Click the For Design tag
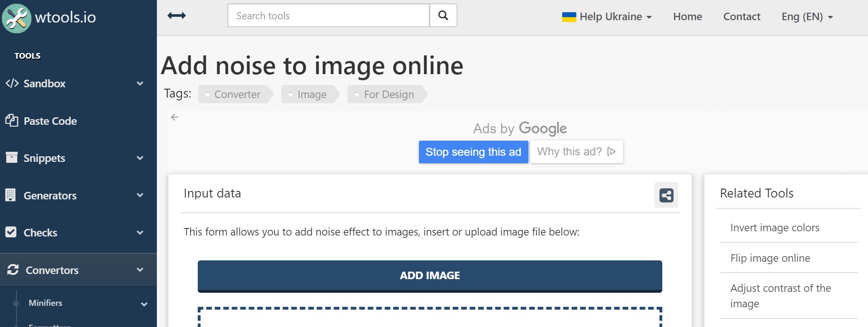This screenshot has height=327, width=868. tap(388, 94)
